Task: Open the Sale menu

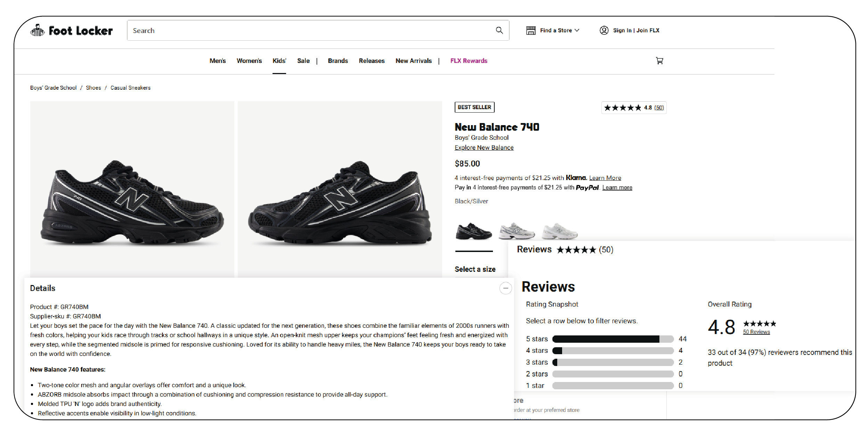Action: pyautogui.click(x=303, y=61)
